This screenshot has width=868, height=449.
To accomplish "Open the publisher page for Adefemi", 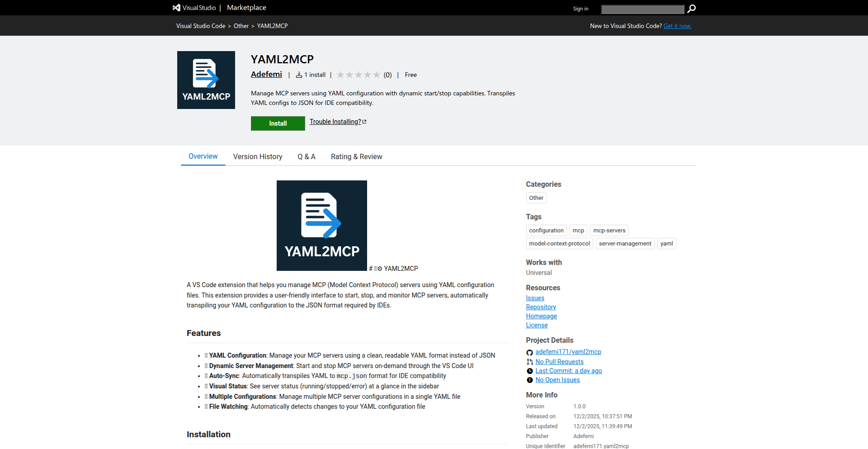I will (x=266, y=74).
